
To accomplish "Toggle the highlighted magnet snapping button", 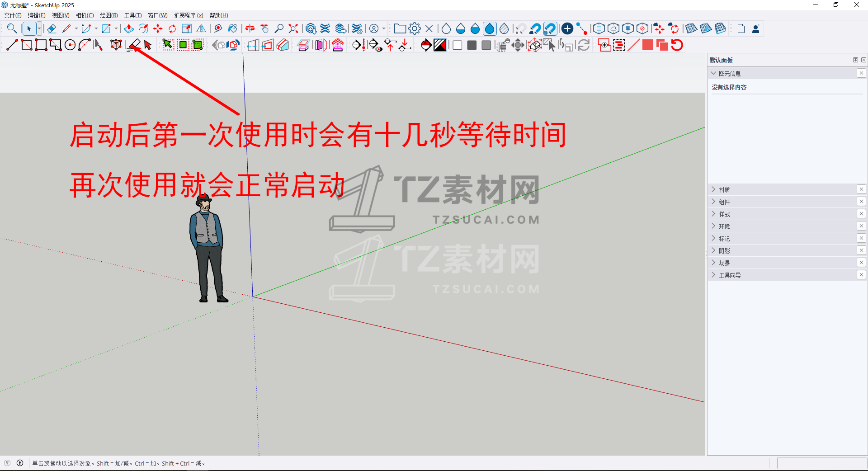I will pos(550,29).
